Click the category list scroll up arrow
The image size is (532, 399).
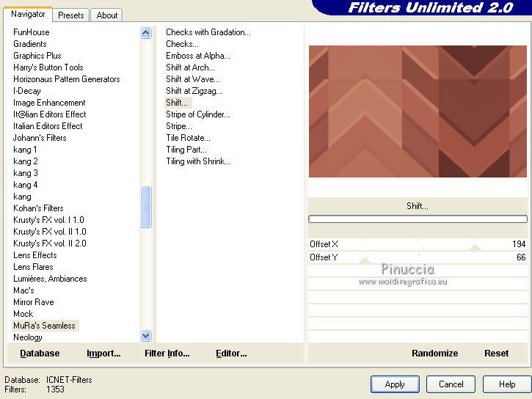coord(145,33)
